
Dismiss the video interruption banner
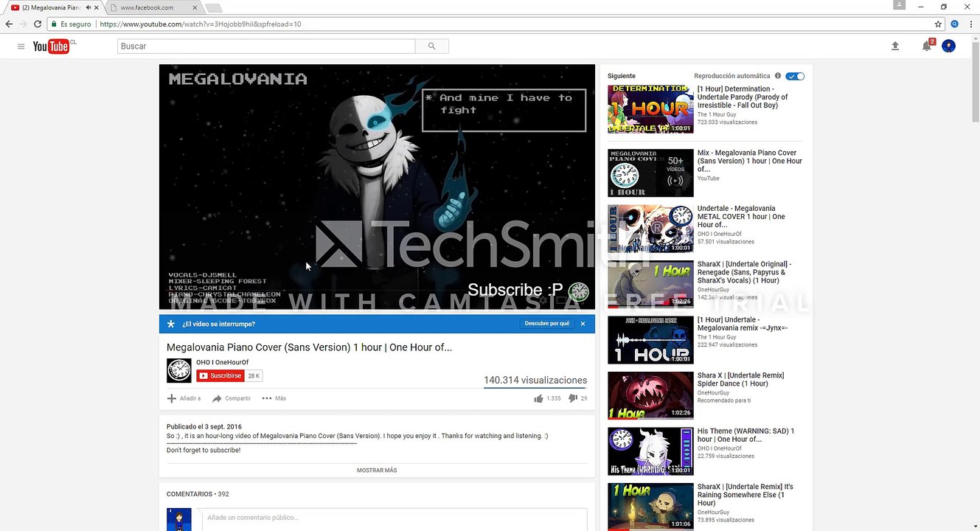pos(583,324)
